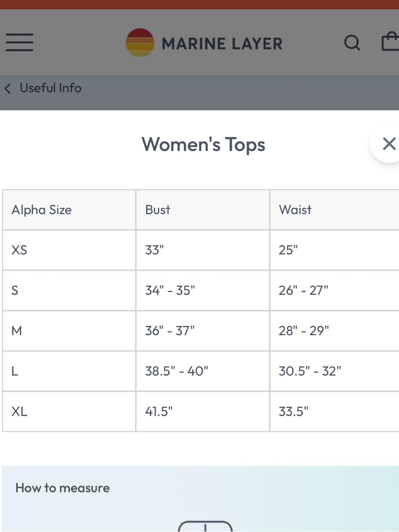The height and width of the screenshot is (532, 399).
Task: Click the Marine Layer sunset logo
Action: click(140, 43)
